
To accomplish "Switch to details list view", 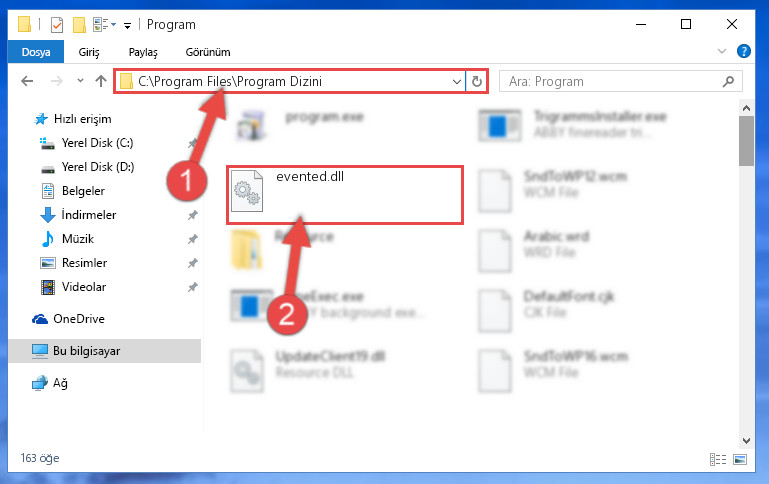I will click(718, 459).
